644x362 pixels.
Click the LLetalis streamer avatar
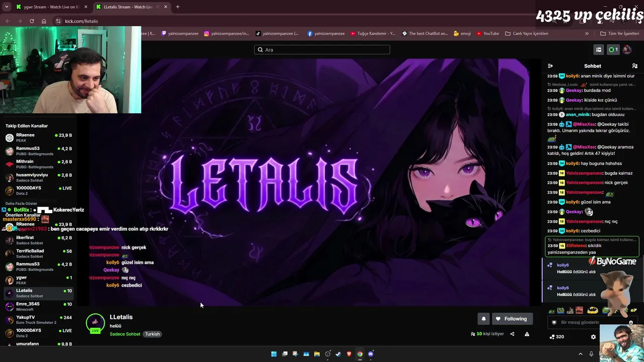[x=95, y=323]
